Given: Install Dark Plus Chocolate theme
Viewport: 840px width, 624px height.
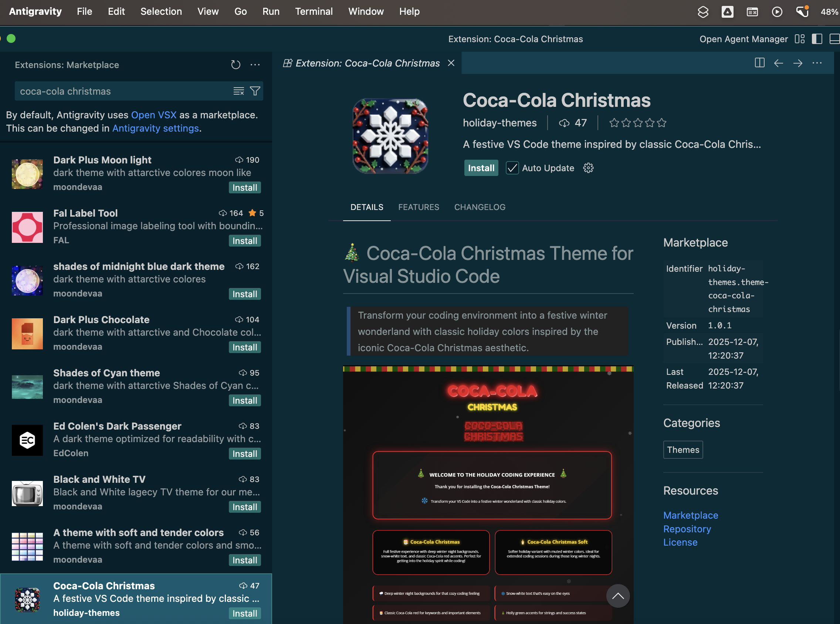Looking at the screenshot, I should tap(245, 347).
